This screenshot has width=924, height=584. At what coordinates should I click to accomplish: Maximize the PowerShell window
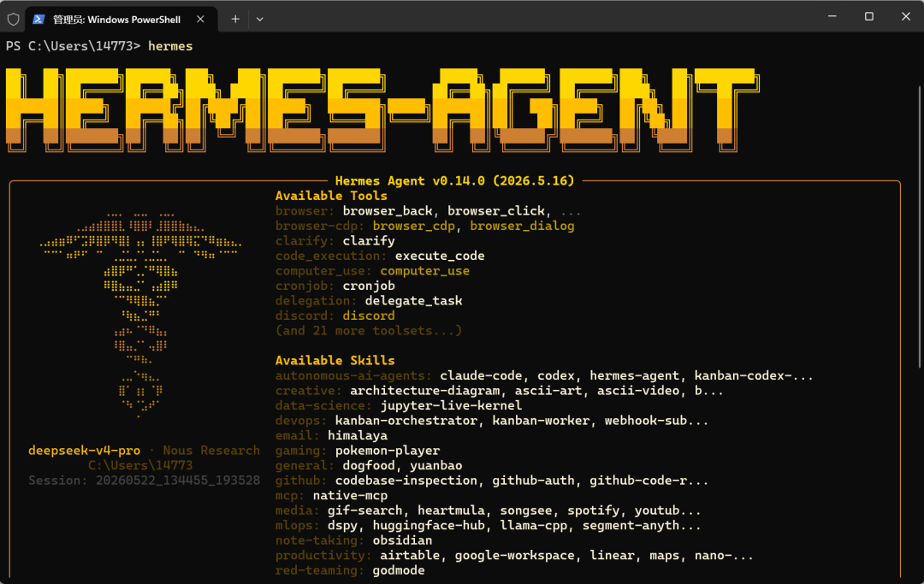coord(868,16)
